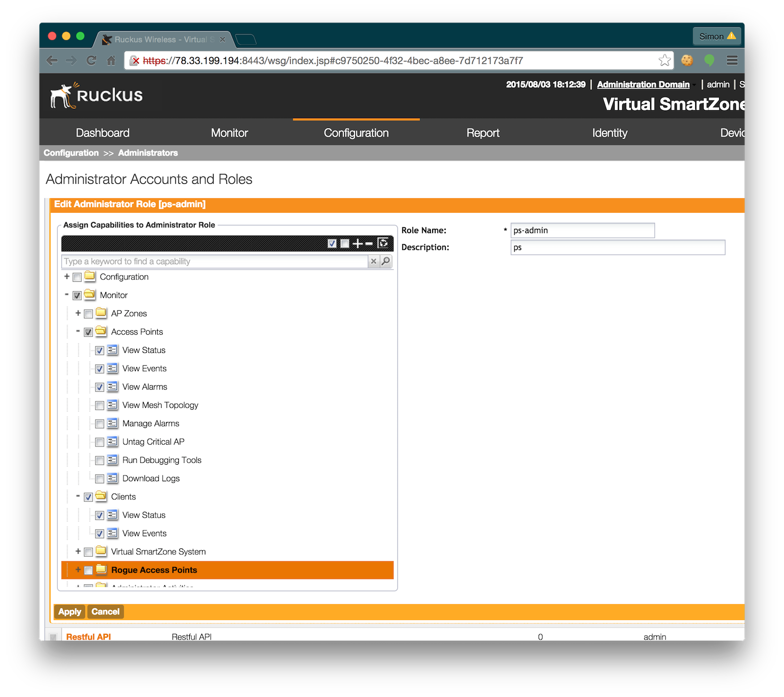The height and width of the screenshot is (697, 784).
Task: Click the Configuration folder icon in tree
Action: coord(90,276)
